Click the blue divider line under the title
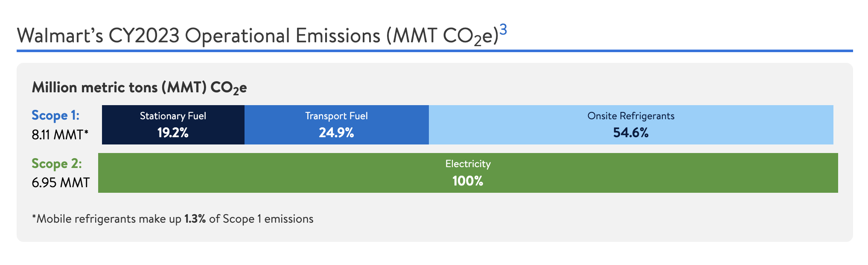The image size is (868, 265). point(434,51)
